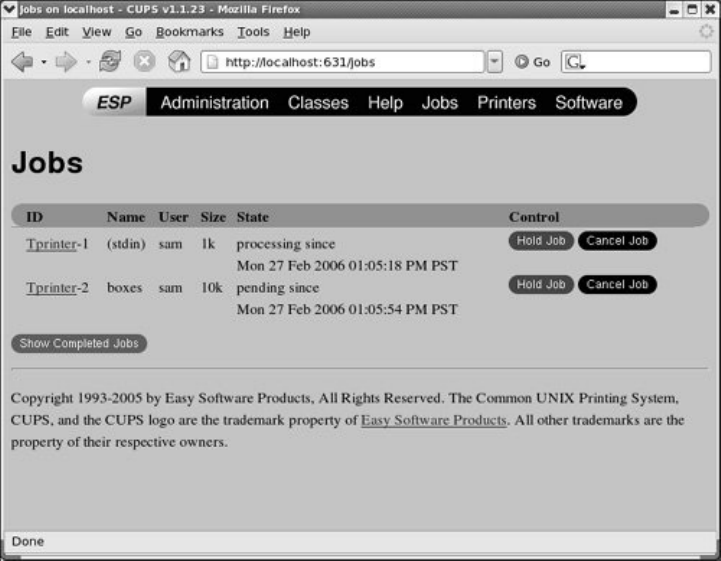The width and height of the screenshot is (721, 561).
Task: Open the Help tab in the CUPS navigation
Action: pos(385,103)
